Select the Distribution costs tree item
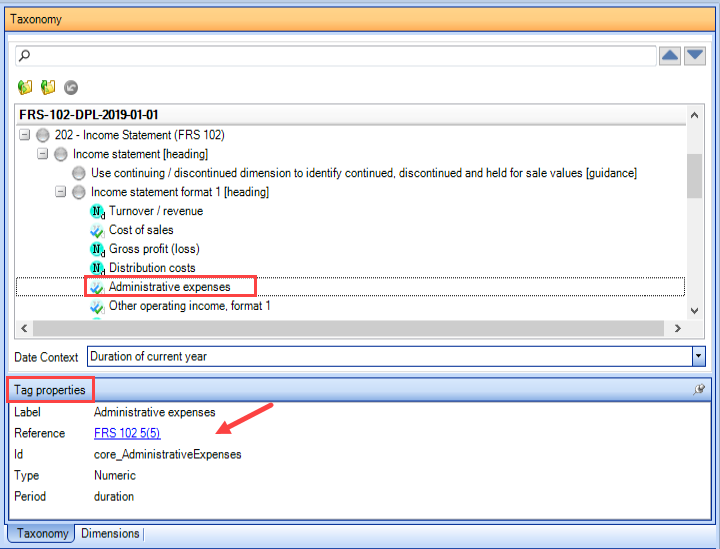This screenshot has height=549, width=720. tap(152, 268)
